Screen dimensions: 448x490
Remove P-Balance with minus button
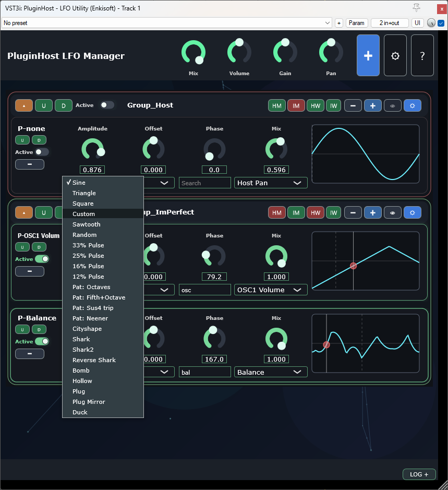(x=30, y=354)
